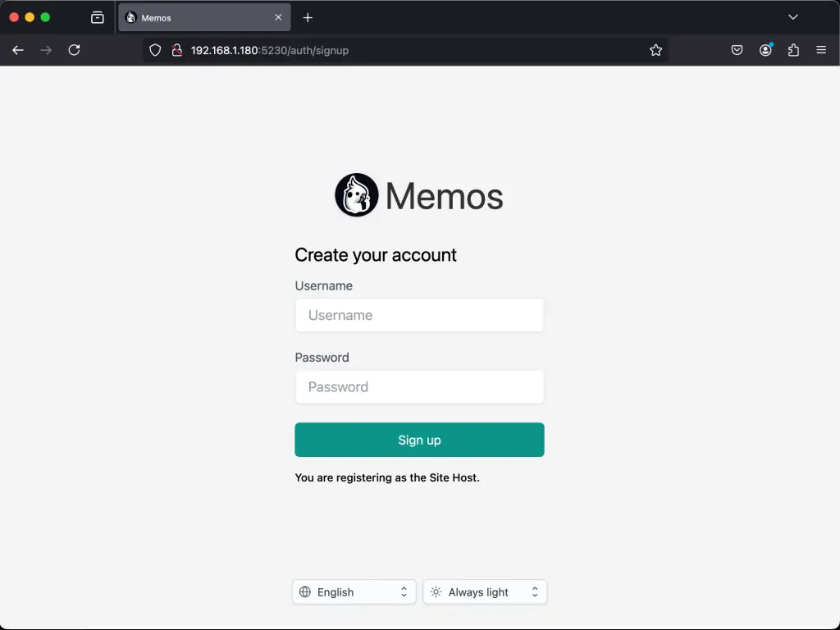Open the Always light theme dropdown
The image size is (840, 630).
point(485,591)
